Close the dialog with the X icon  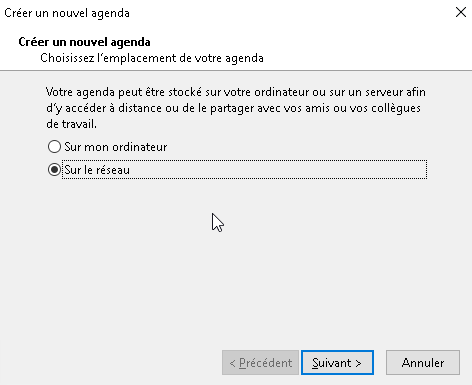click(461, 12)
